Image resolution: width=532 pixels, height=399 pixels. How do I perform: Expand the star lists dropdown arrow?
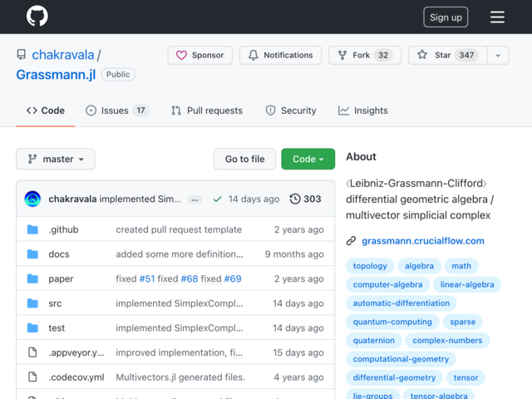pos(498,56)
